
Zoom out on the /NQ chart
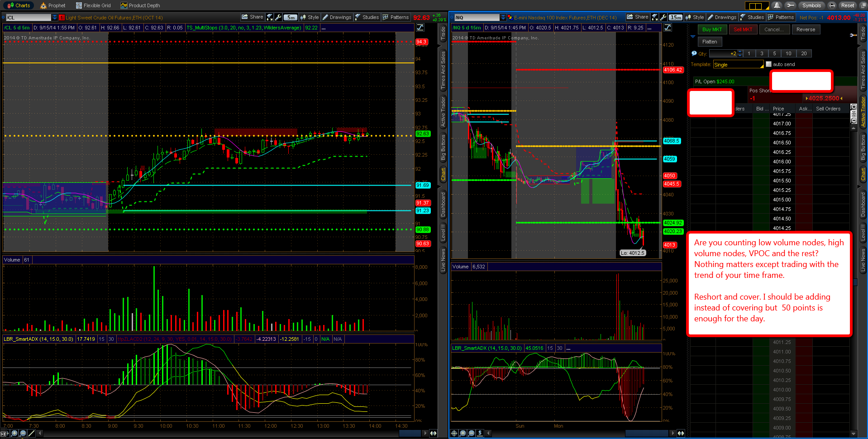[472, 434]
